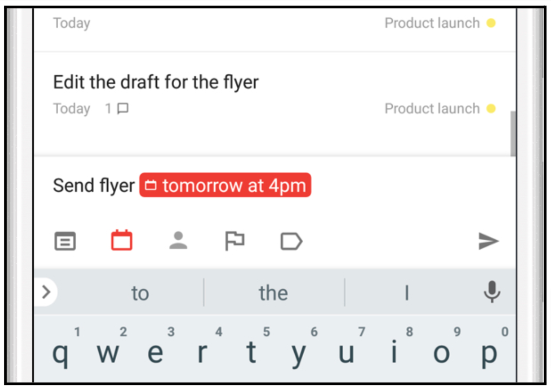Select the red schedule calendar icon
Screen dimensions: 551x392
pos(121,241)
